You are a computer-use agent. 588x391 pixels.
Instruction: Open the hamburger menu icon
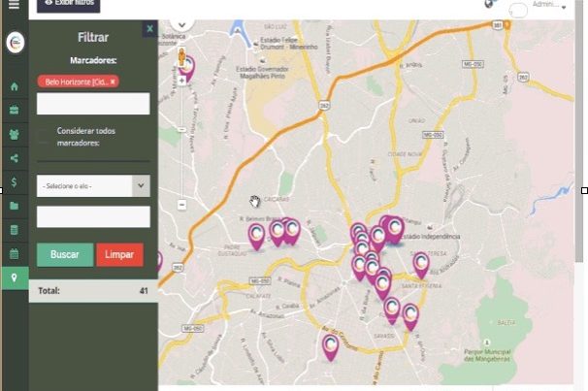[x=14, y=6]
